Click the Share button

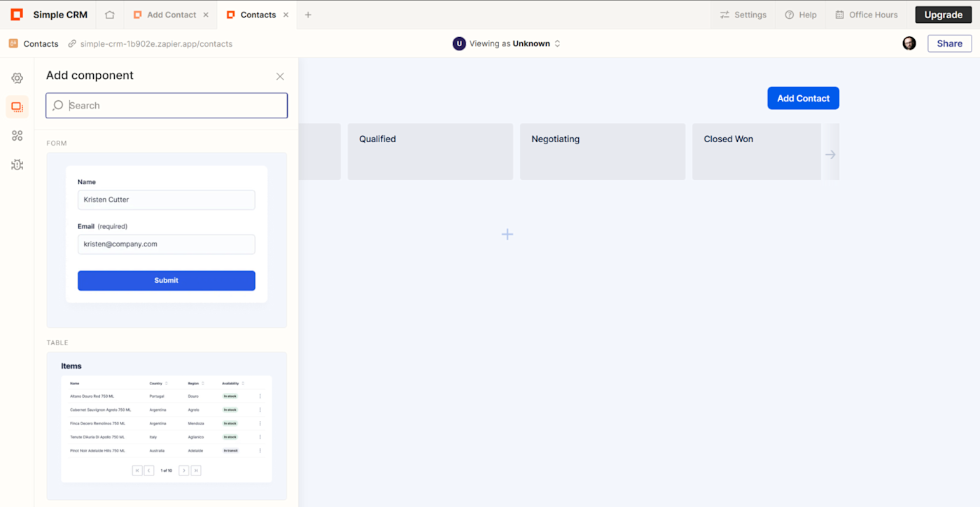950,43
